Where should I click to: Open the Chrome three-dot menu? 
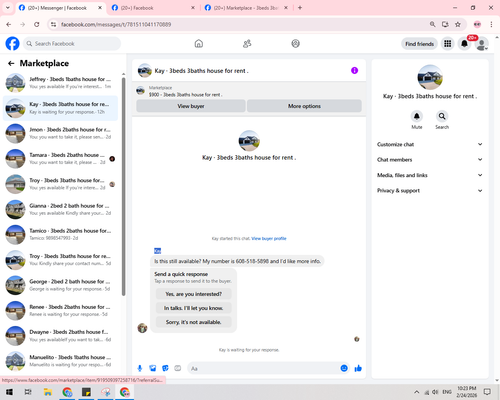coord(491,24)
